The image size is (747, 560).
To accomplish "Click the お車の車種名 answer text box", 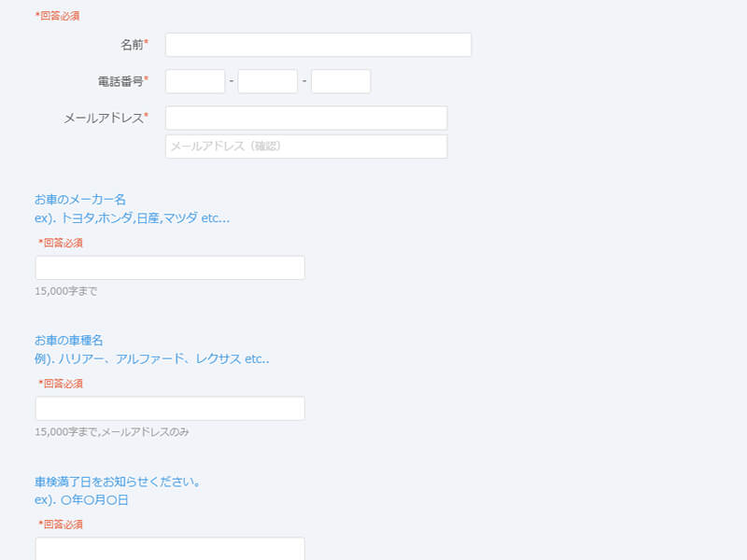I will coord(170,409).
